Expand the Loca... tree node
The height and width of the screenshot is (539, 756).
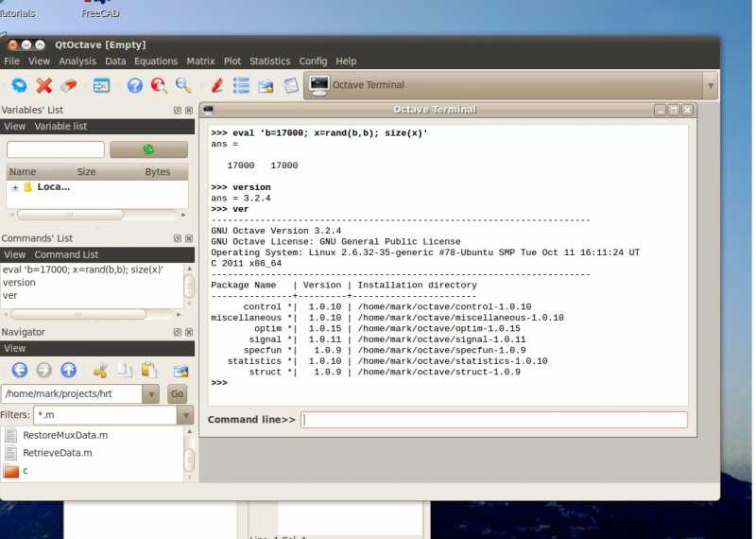[15, 188]
